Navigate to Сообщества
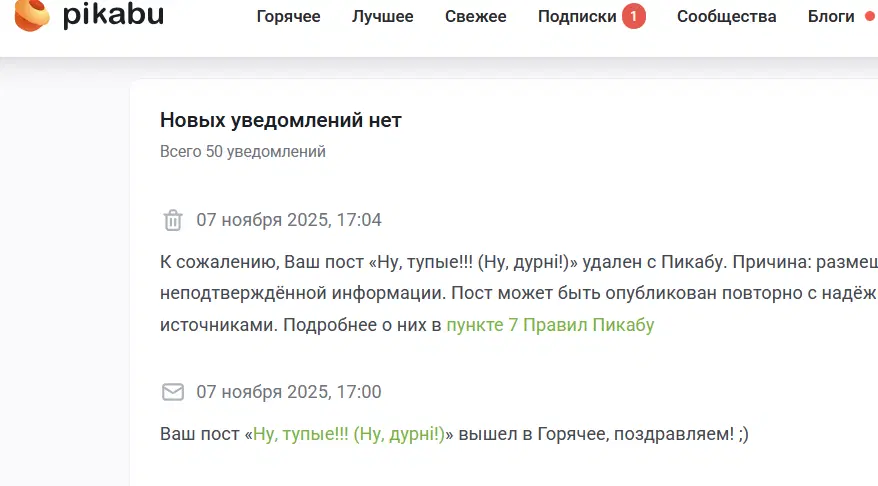Viewport: 878px width, 486px height. coord(726,17)
